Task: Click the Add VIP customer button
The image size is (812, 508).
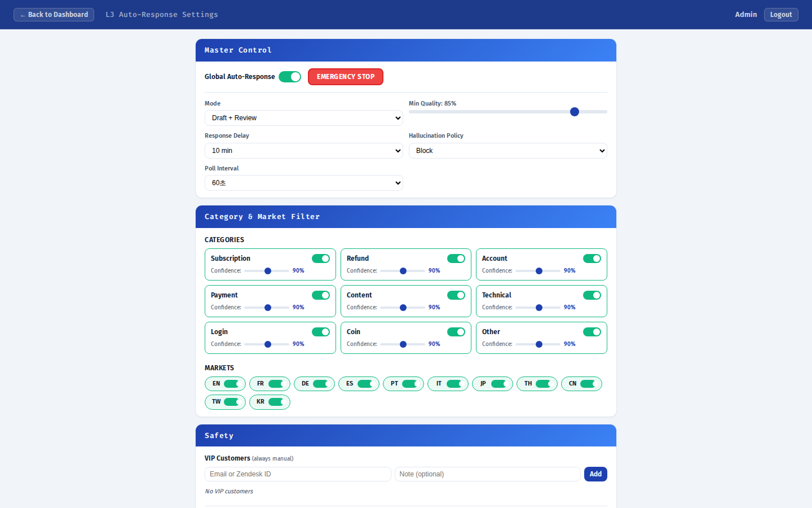Action: [595, 474]
